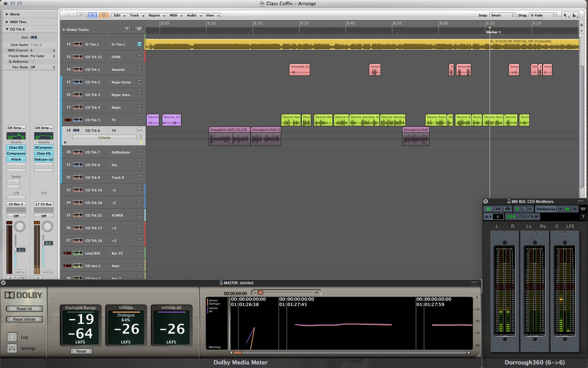
Task: Click Reset under Dialogue Range
Action: [x=81, y=351]
